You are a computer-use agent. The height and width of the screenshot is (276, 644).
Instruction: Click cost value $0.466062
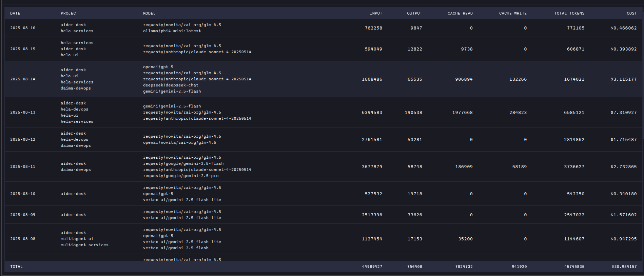pyautogui.click(x=623, y=28)
